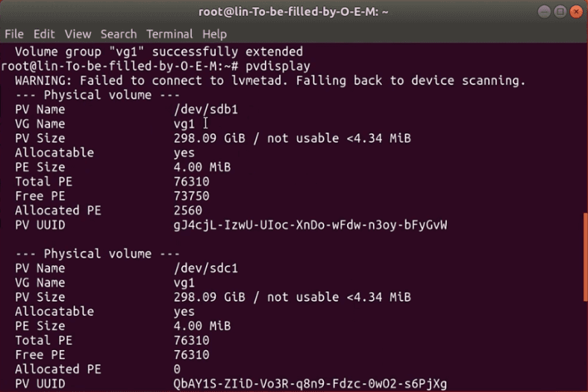Open the View menu
The height and width of the screenshot is (392, 588).
point(78,34)
